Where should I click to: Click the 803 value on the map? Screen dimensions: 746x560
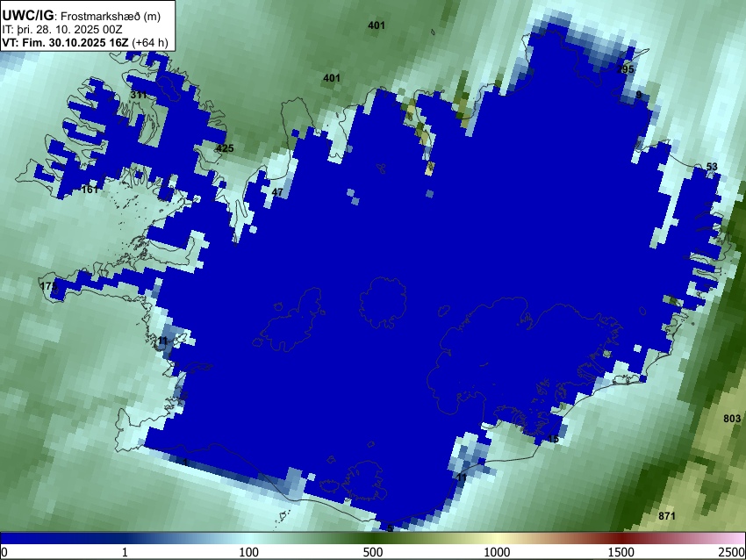[x=732, y=418]
